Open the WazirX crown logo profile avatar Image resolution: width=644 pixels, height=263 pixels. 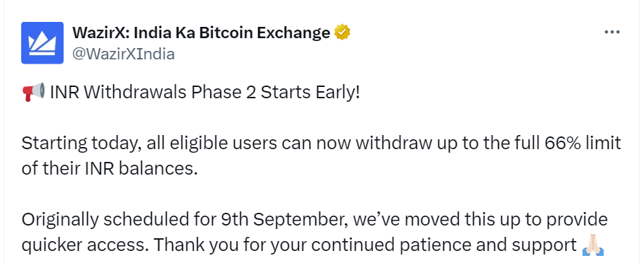(42, 42)
